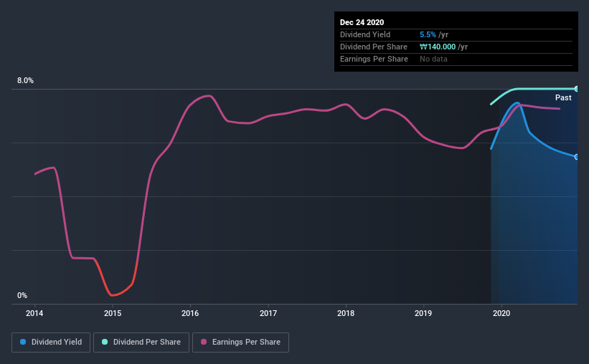Click the 2014 x-axis label
589x364 pixels.
(34, 313)
